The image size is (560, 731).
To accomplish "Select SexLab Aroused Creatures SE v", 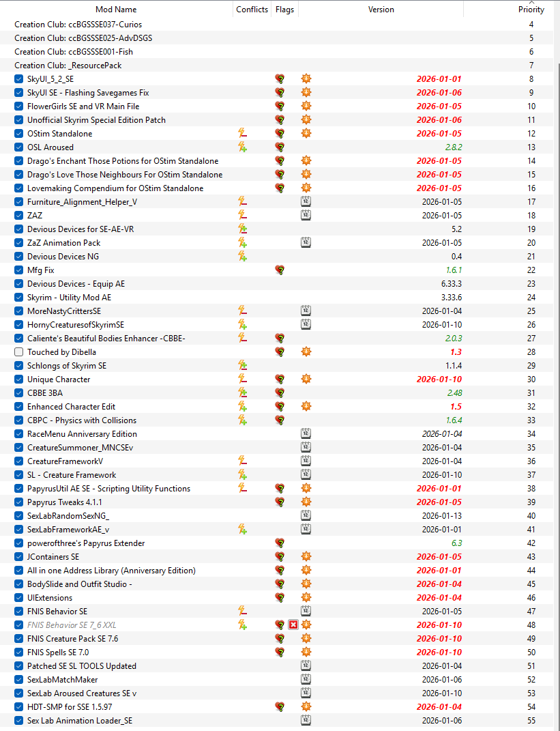I will pyautogui.click(x=82, y=693).
